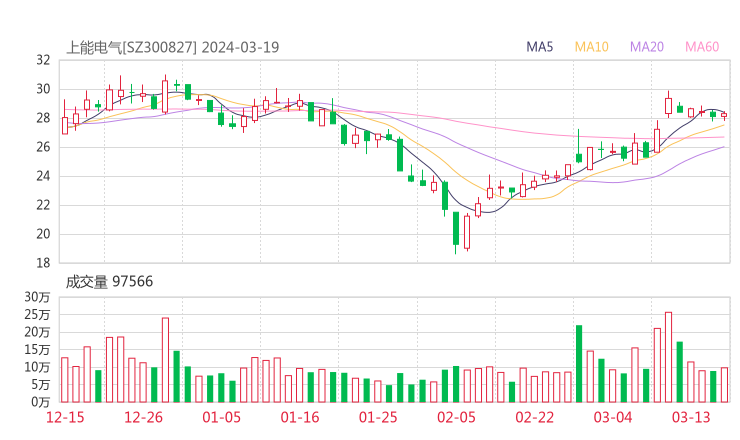Click the 20万 volume axis label
This screenshot has width=740, height=440.
[37, 332]
